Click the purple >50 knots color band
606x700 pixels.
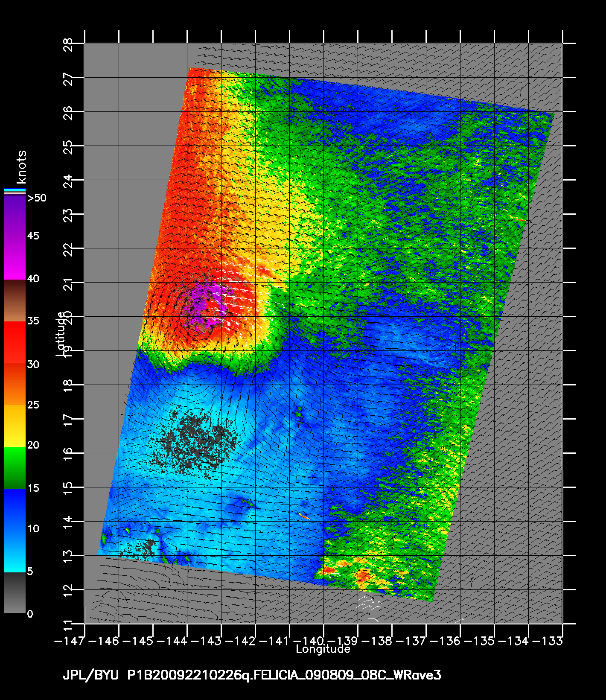pyautogui.click(x=15, y=216)
